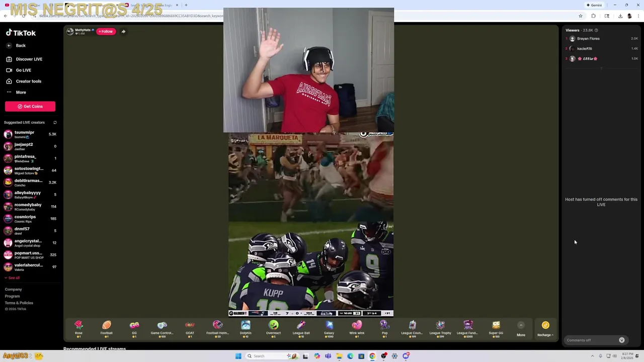
Task: Click the Viewers info icon
Action: [596, 30]
